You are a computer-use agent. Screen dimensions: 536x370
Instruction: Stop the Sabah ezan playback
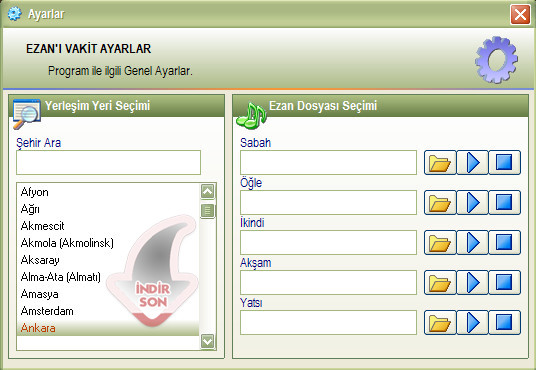(x=505, y=162)
